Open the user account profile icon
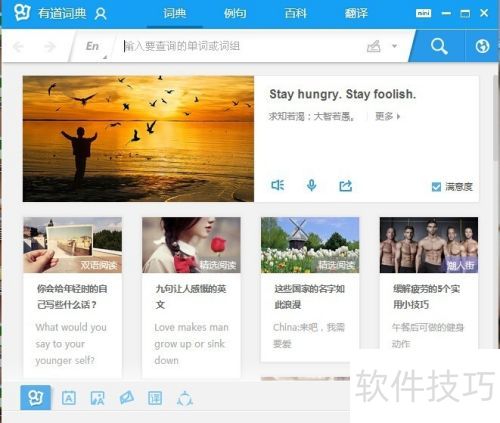Screen dimensions: 500x423 100,14
